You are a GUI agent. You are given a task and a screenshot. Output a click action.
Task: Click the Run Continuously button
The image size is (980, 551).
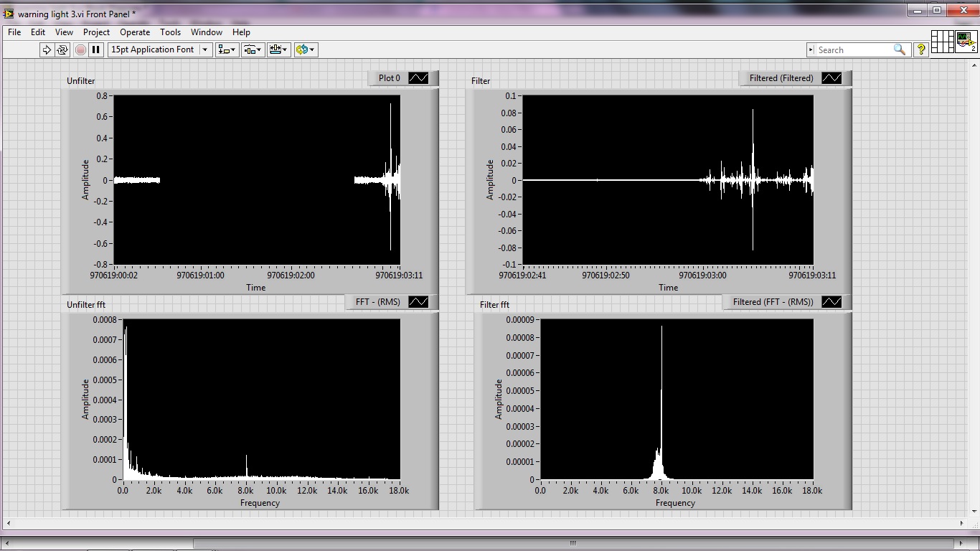62,50
